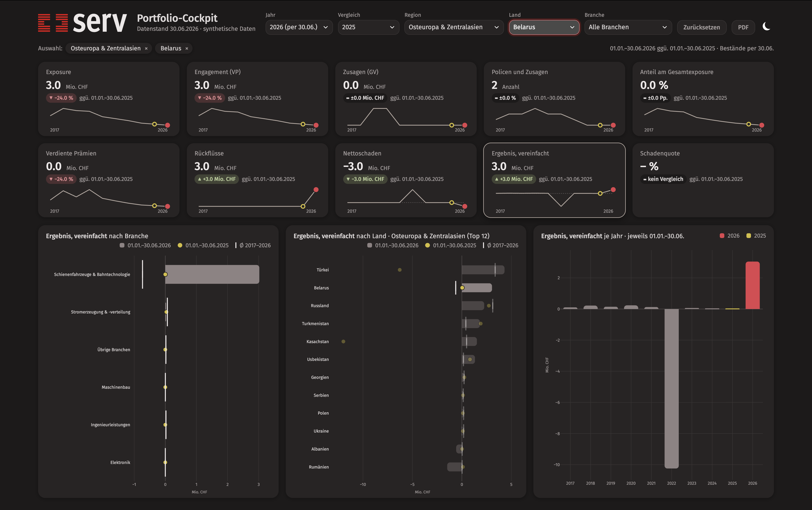Click the yellow 2025 legend swatch

749,236
